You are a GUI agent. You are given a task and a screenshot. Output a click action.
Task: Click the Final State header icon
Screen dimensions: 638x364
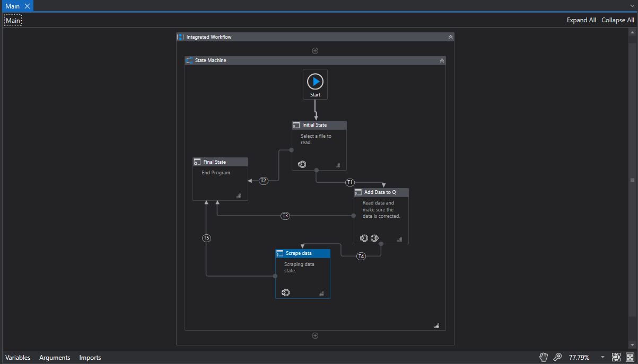[x=197, y=162]
